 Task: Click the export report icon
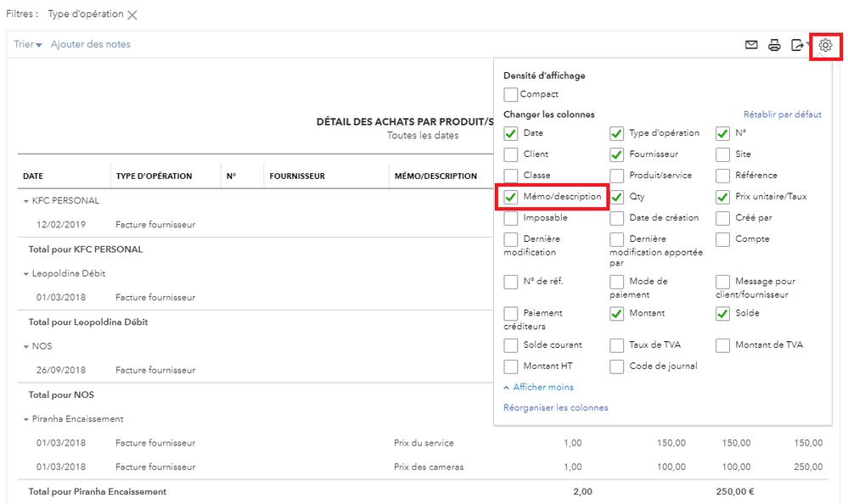click(x=797, y=45)
